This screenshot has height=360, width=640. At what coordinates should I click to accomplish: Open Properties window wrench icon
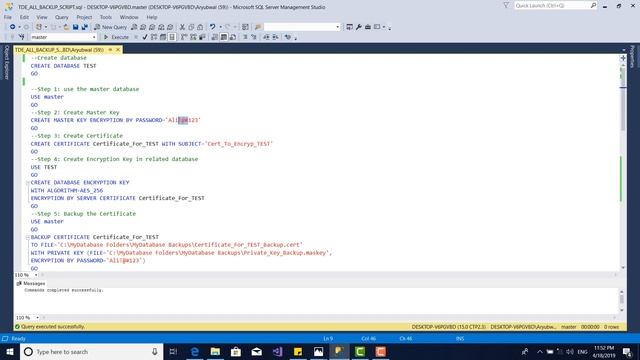coord(358,27)
